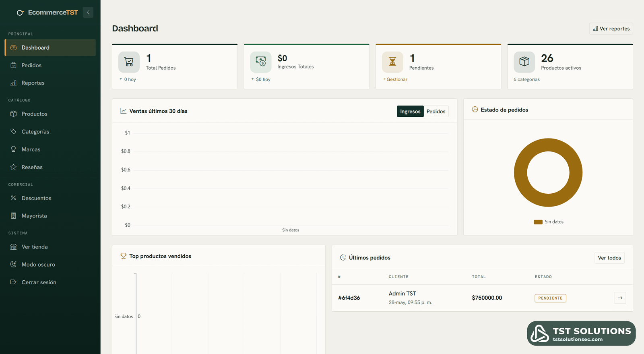
Task: Open Pedidos in the sidebar
Action: pos(50,65)
